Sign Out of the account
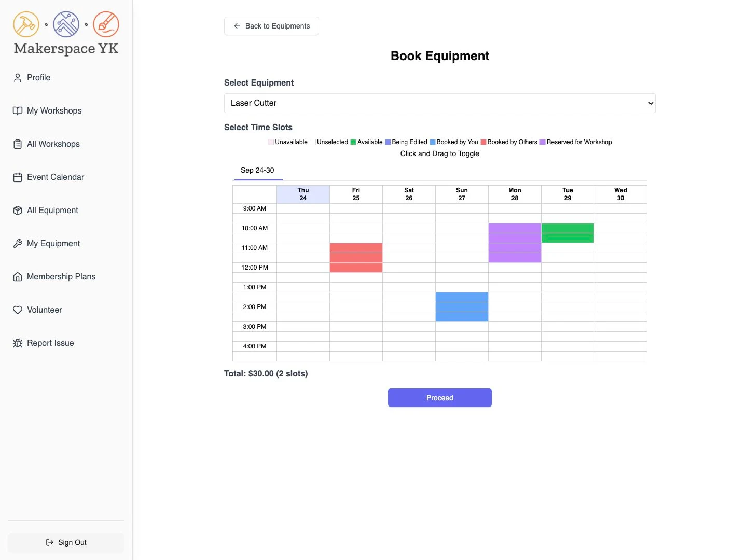Viewport: 747px width, 560px height. 66,542
